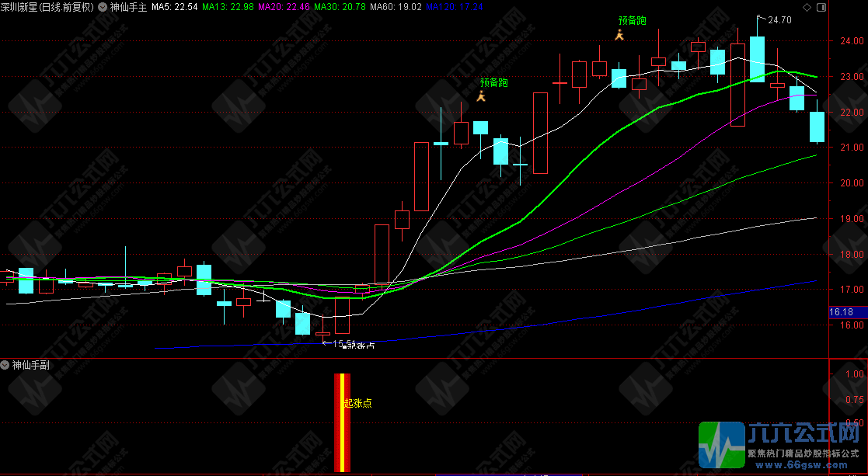Click the 16.18 highlighted price axis label
868x476 pixels.
pyautogui.click(x=842, y=312)
